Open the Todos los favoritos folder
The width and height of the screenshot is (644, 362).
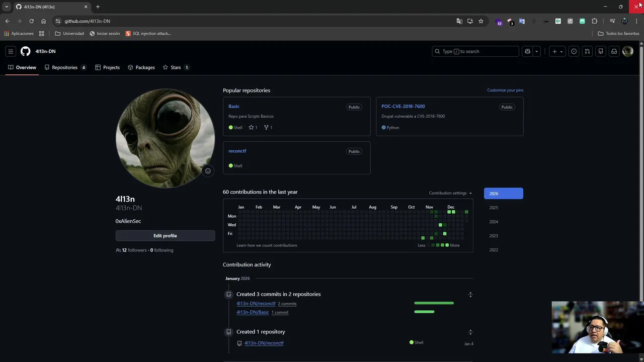(x=618, y=34)
